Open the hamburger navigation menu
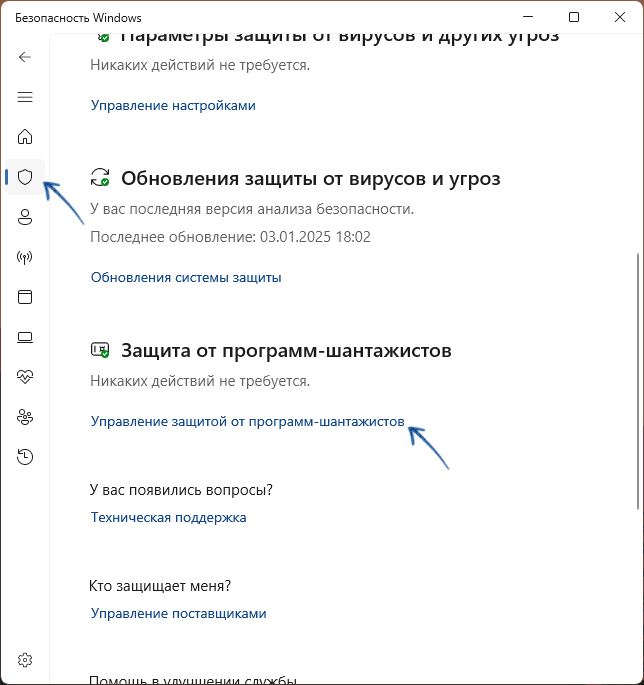 25,97
